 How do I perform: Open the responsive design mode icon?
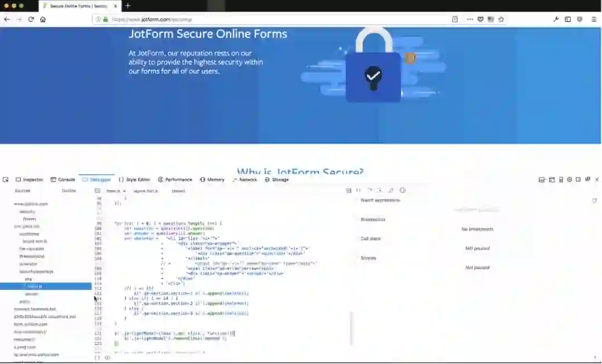pos(561,179)
